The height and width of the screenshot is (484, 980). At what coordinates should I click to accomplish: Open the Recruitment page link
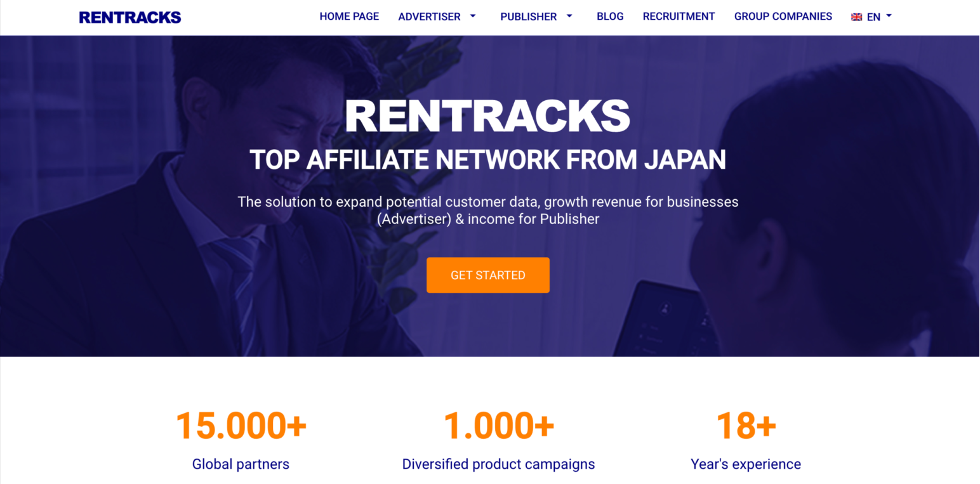[679, 16]
